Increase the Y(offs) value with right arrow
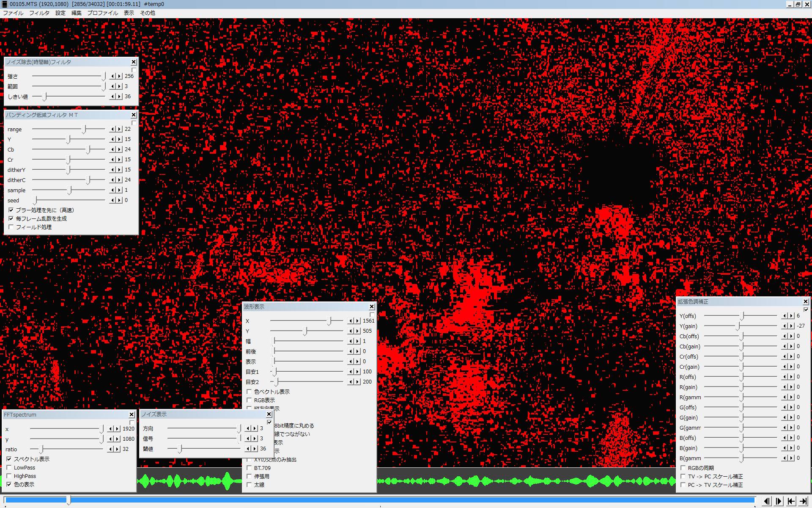 point(791,316)
